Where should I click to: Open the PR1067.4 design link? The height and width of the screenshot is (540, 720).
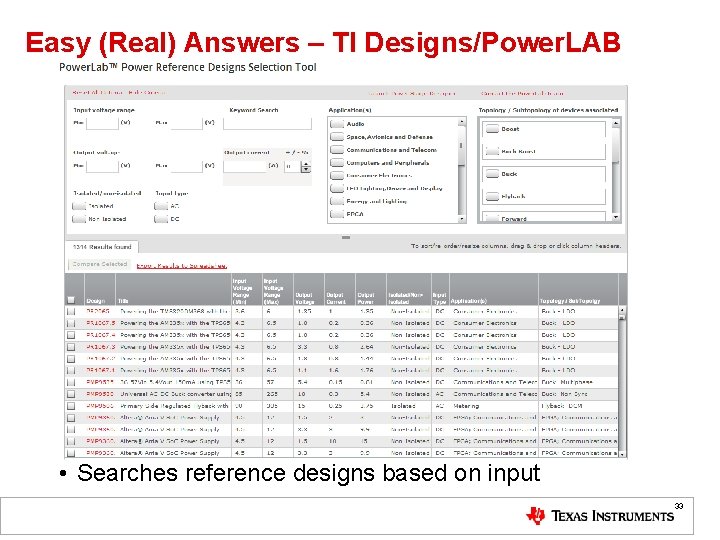click(101, 335)
